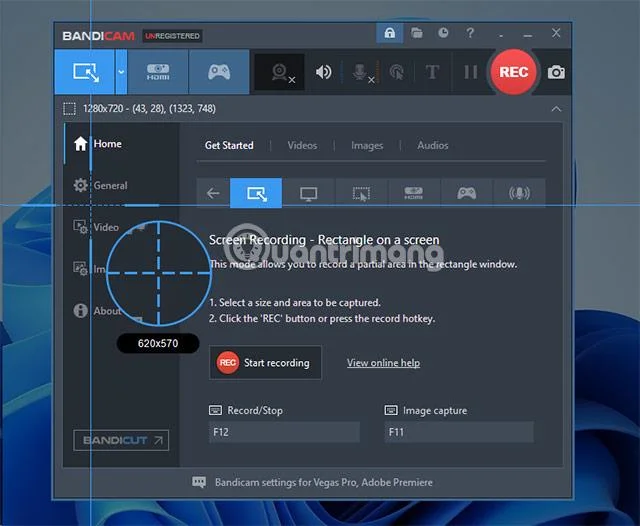Open the dropdown arrow beside screen mode
The image size is (640, 526).
tap(121, 72)
